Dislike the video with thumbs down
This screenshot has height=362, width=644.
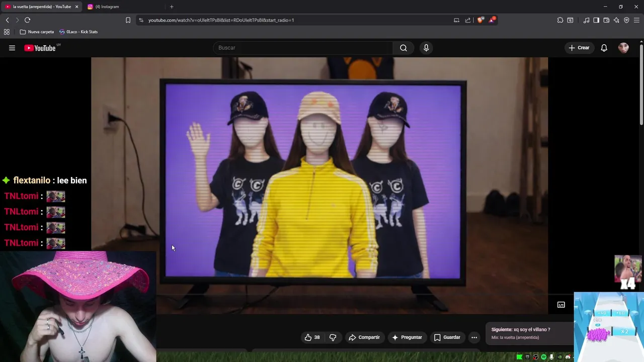coord(333,337)
